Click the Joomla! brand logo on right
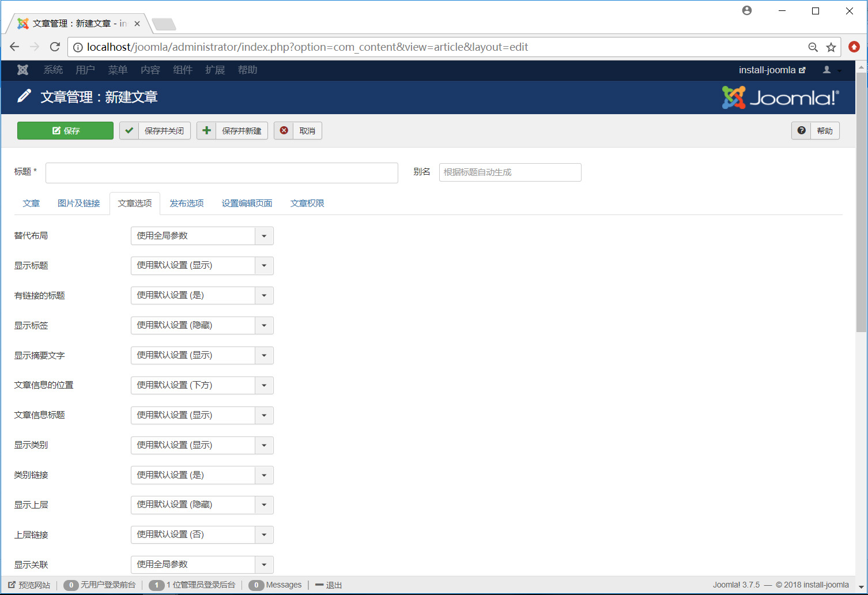Viewport: 868px width, 595px height. [780, 97]
